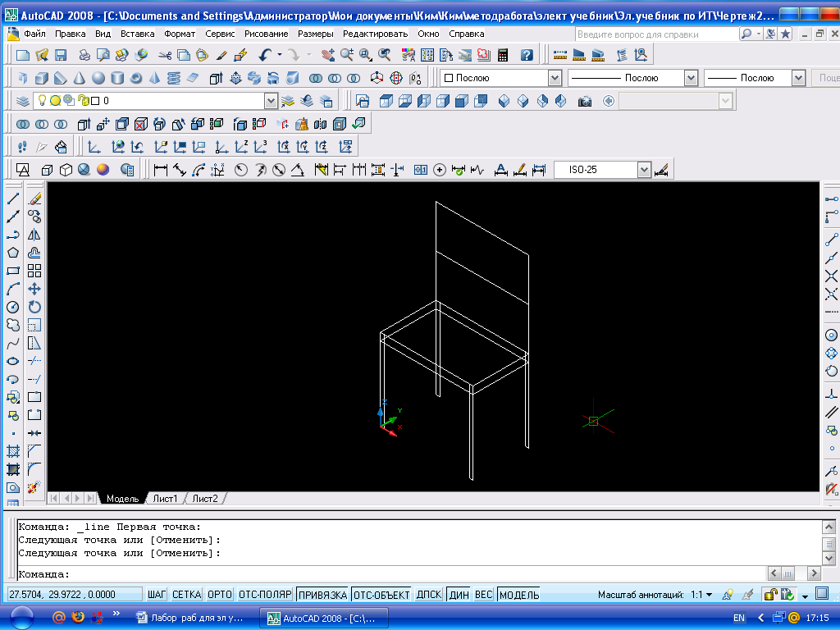Open the status bar menu arrow
840x630 pixels.
(x=805, y=596)
